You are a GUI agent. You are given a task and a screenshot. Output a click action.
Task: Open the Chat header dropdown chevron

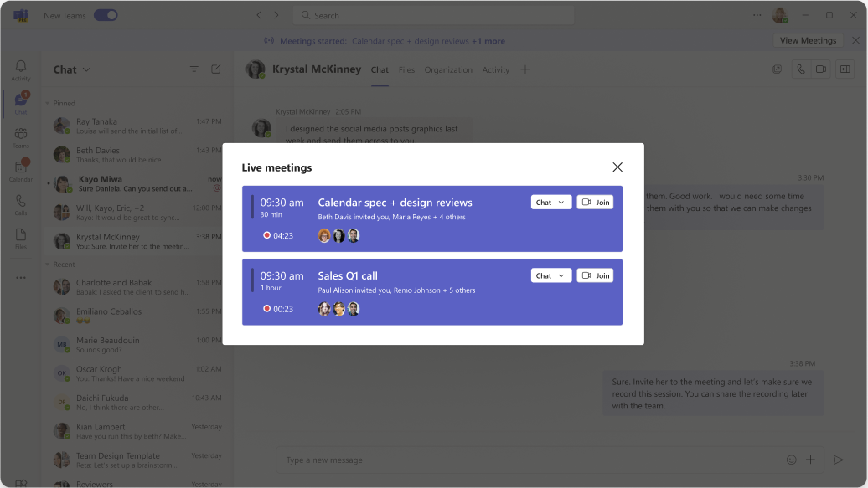pyautogui.click(x=86, y=69)
